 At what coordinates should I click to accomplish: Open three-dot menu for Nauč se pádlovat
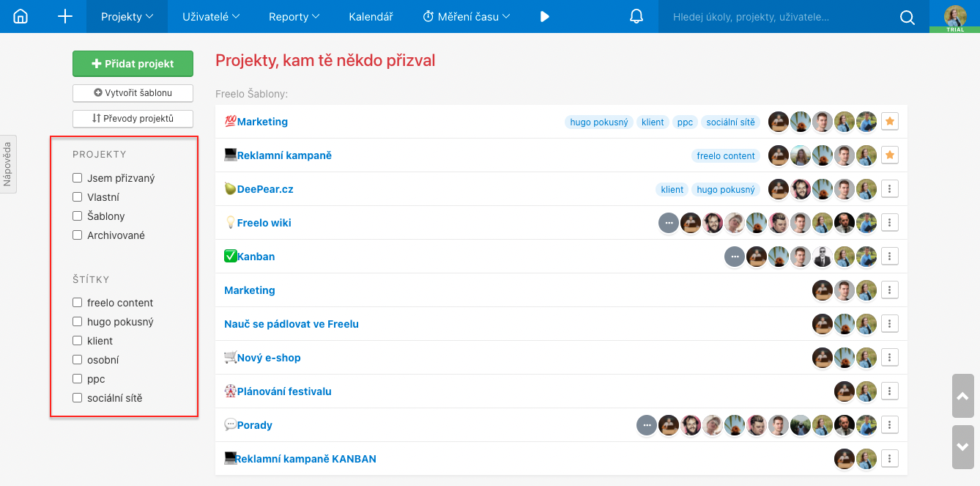(889, 324)
